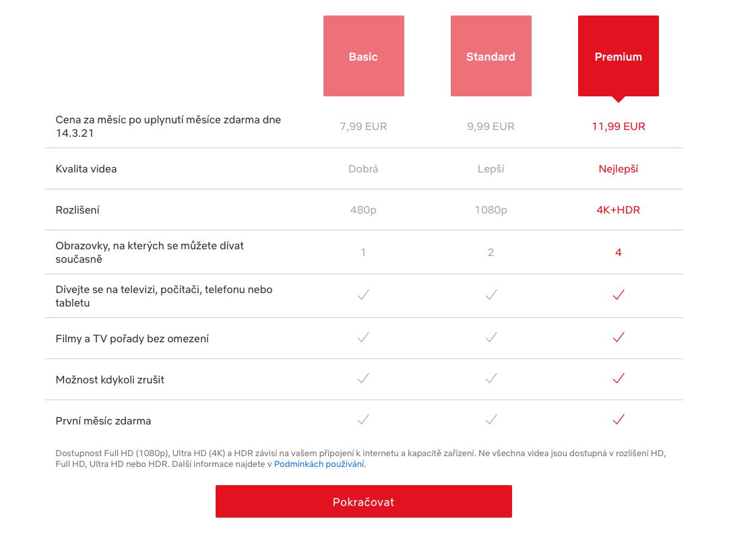Viewport: 756px width, 537px height.
Task: Click the red checkmark for watching on TV and tablet
Action: pyautogui.click(x=618, y=294)
